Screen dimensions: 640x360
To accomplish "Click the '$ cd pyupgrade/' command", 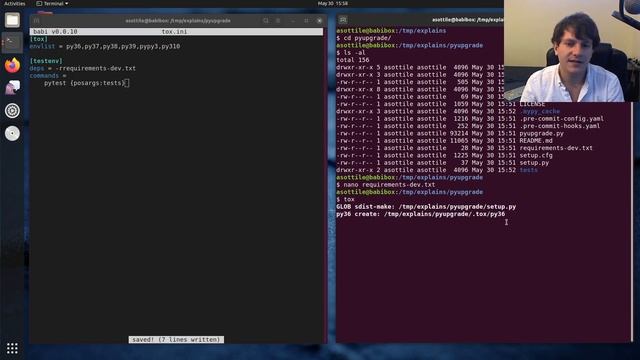I will click(364, 38).
